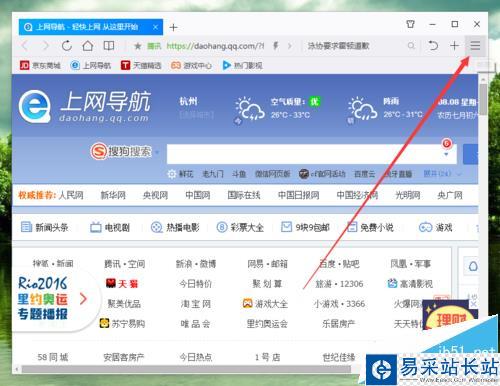Open 游戏中心 bookmark
The image size is (500, 386).
point(191,65)
